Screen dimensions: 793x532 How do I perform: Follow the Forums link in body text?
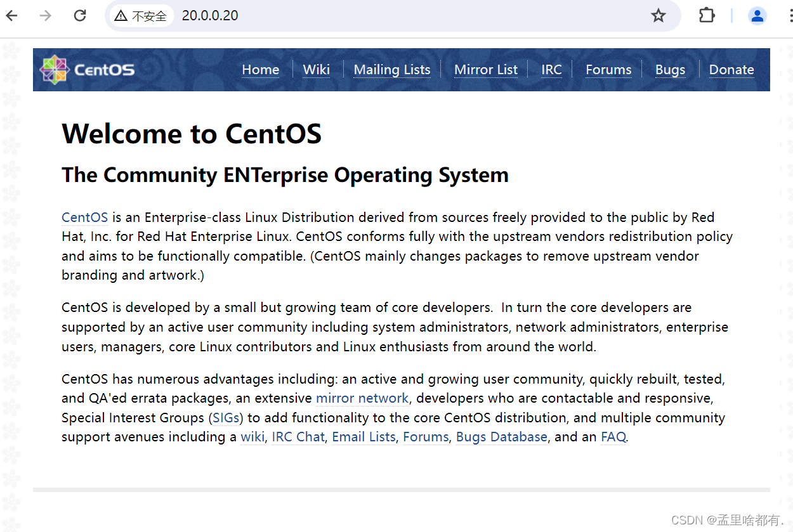point(426,437)
